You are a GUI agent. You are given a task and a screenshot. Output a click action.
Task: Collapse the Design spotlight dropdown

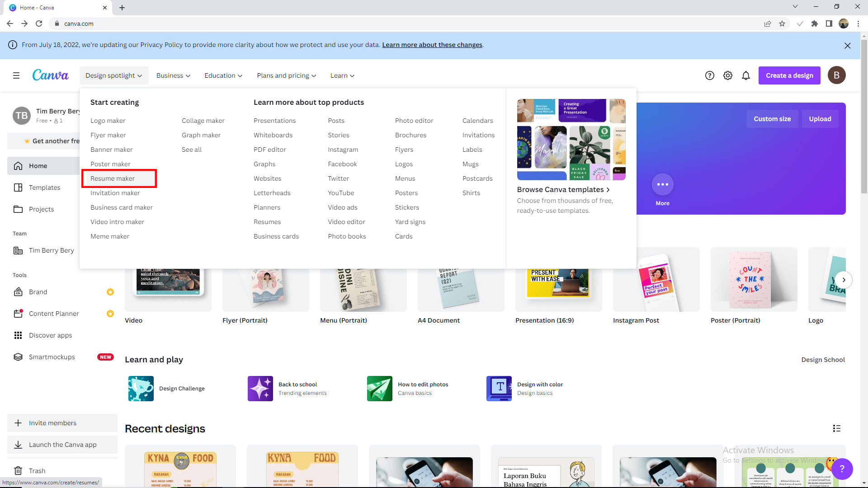(x=113, y=75)
